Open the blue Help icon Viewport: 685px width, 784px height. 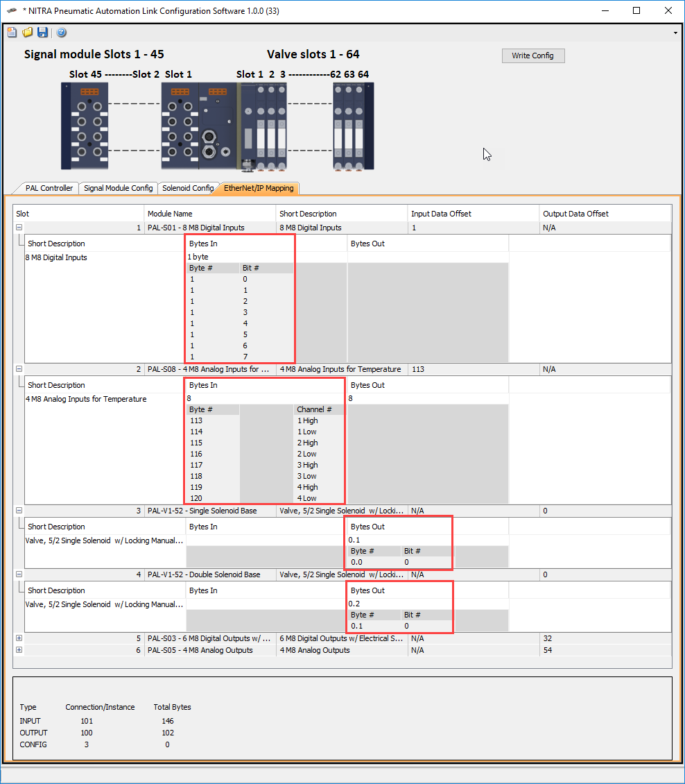click(62, 33)
